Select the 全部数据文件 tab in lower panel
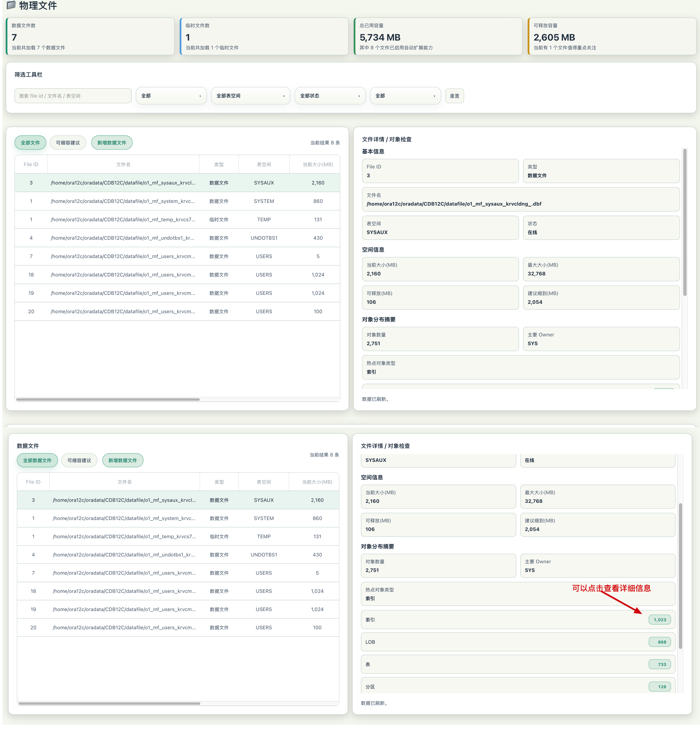This screenshot has width=700, height=745. coord(37,460)
